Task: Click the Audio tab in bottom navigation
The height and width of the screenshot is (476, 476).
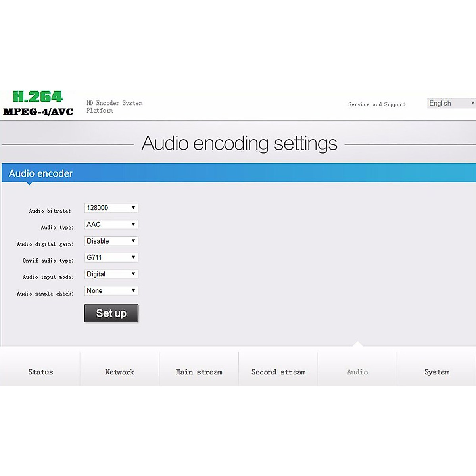Action: pos(357,372)
